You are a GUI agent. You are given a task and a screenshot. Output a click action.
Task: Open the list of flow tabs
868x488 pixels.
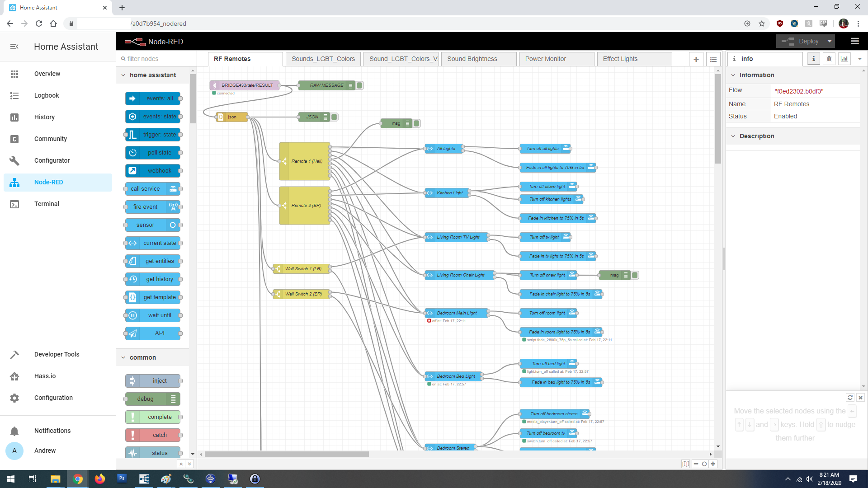tap(713, 59)
